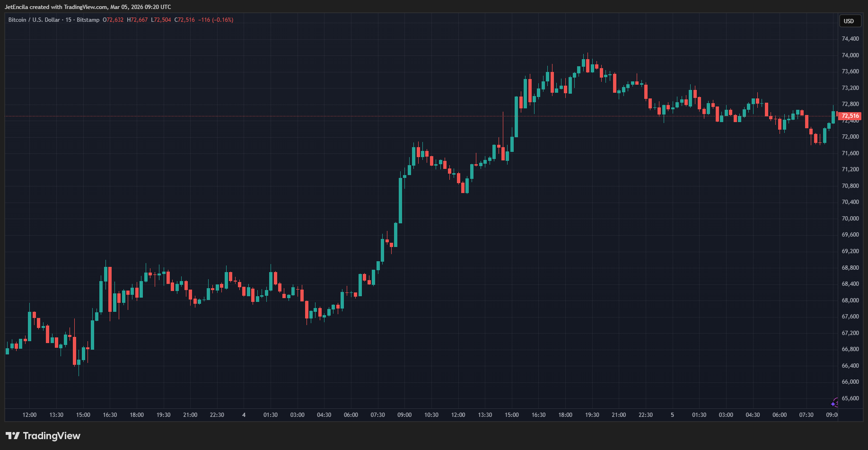This screenshot has height=450, width=868.
Task: Click the TradingView logo icon
Action: tap(13, 436)
